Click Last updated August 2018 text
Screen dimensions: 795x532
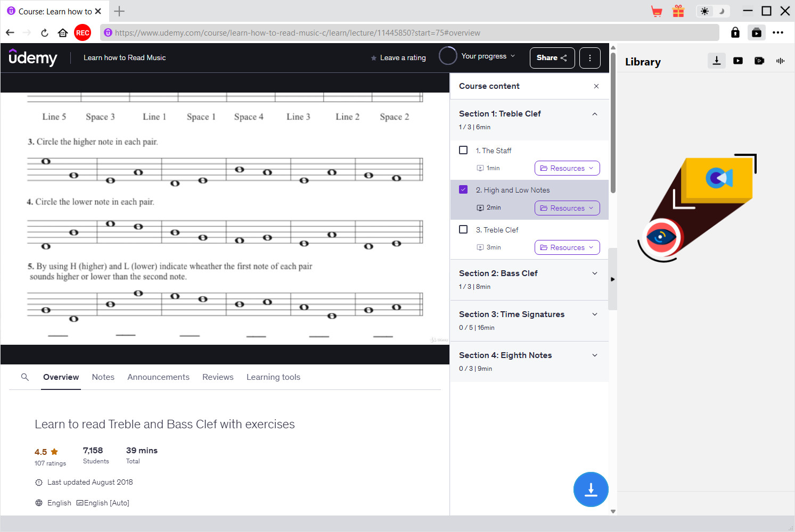tap(90, 482)
